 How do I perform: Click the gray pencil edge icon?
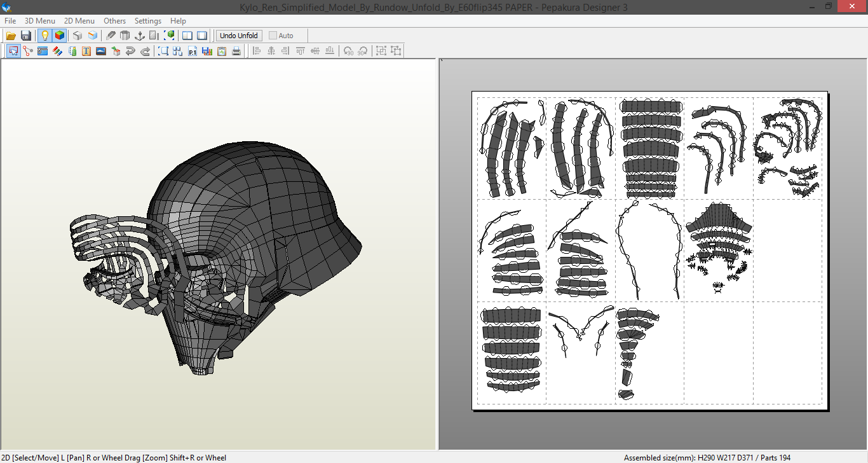(111, 36)
